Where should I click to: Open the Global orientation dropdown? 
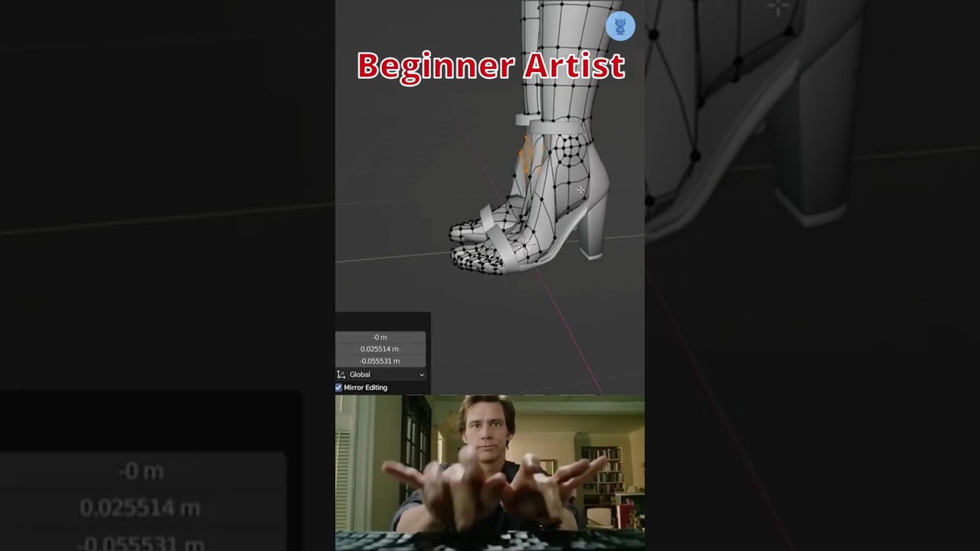(x=381, y=374)
